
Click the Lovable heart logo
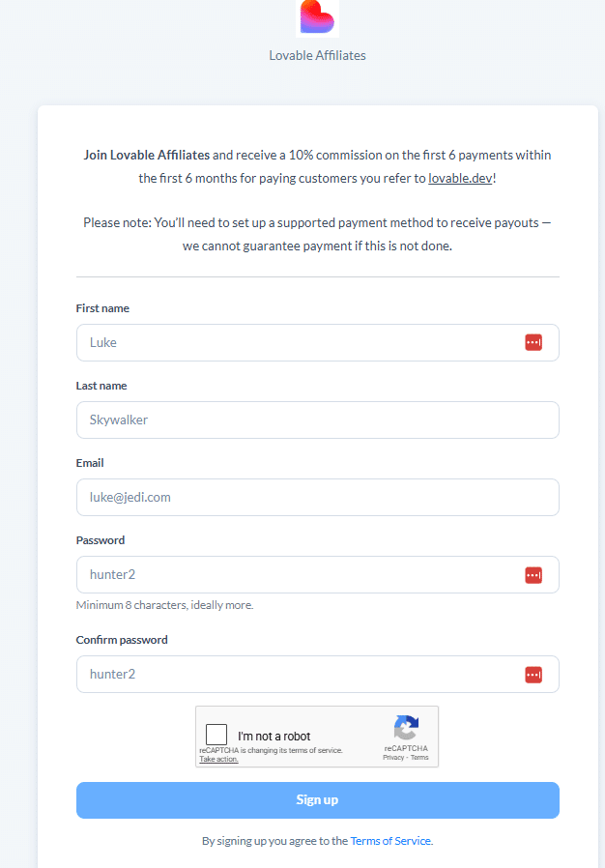[317, 17]
